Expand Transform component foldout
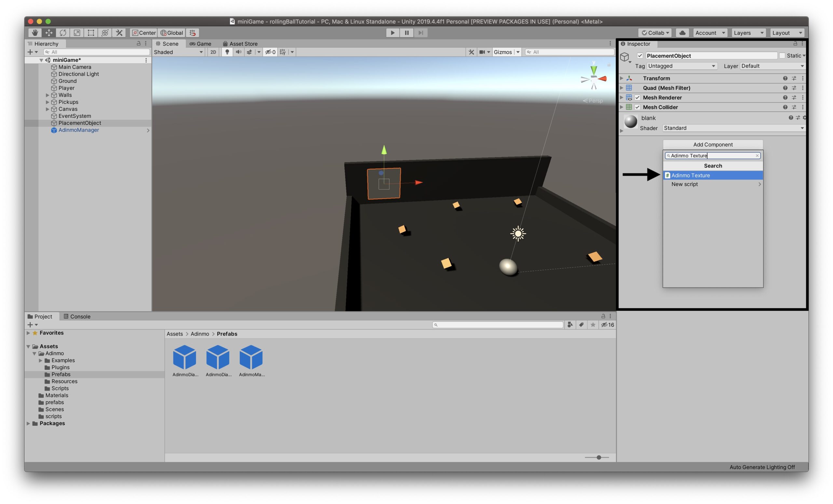 coord(621,78)
